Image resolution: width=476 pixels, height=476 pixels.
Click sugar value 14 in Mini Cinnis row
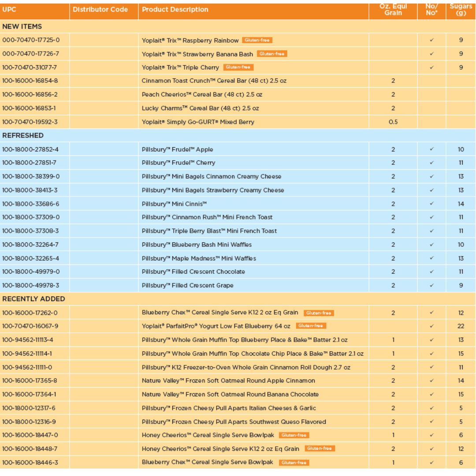tap(461, 204)
